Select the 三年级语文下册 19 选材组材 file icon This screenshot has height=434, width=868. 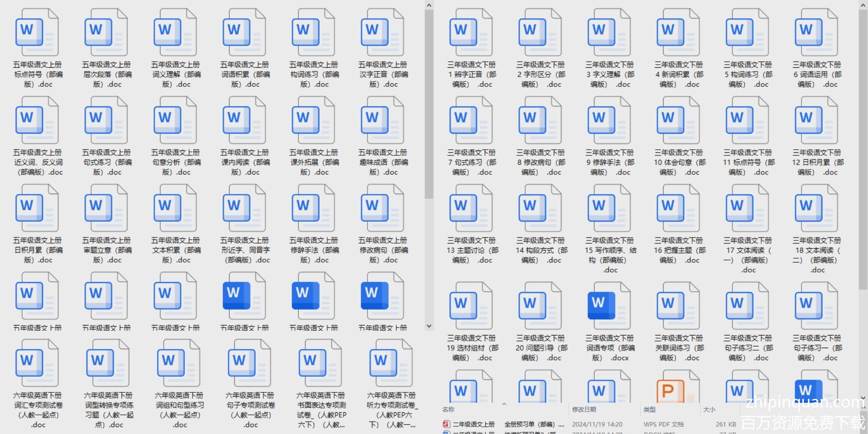point(471,306)
